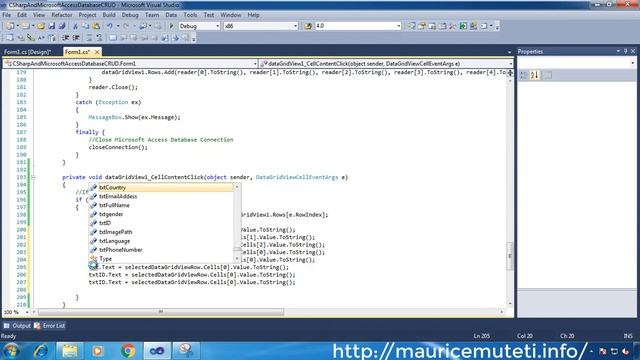Select txtLanguage in IntelliSense list
The image size is (640, 360).
tap(161, 241)
